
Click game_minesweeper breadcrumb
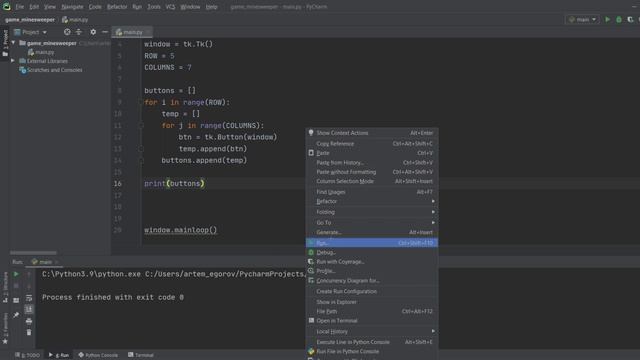click(30, 19)
